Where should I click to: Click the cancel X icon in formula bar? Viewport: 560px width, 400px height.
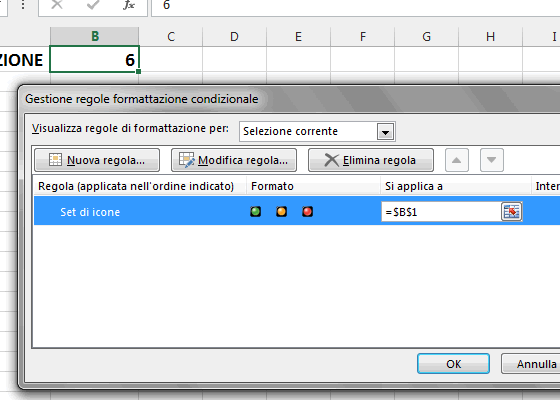point(57,5)
